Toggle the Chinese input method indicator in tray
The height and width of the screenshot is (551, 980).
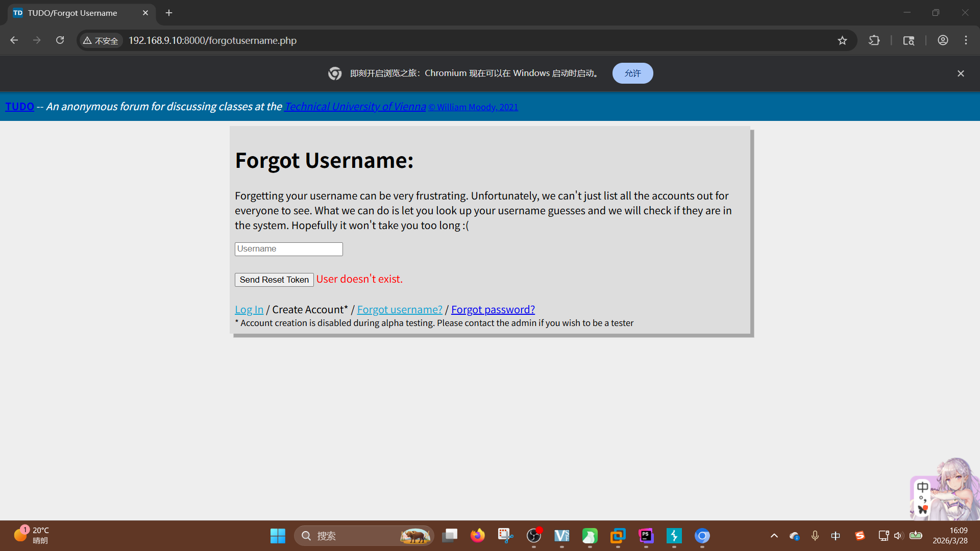[x=836, y=536]
